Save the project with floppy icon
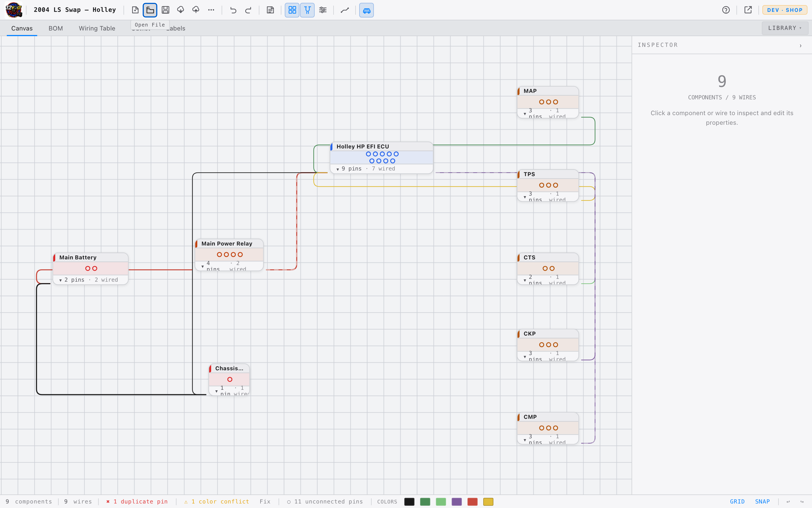This screenshot has width=812, height=508. 166,10
